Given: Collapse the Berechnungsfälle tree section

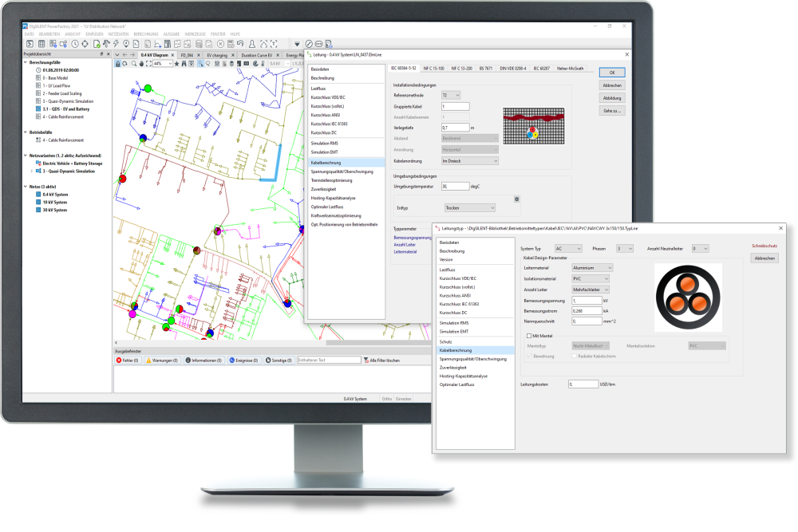Looking at the screenshot, I should [x=26, y=62].
